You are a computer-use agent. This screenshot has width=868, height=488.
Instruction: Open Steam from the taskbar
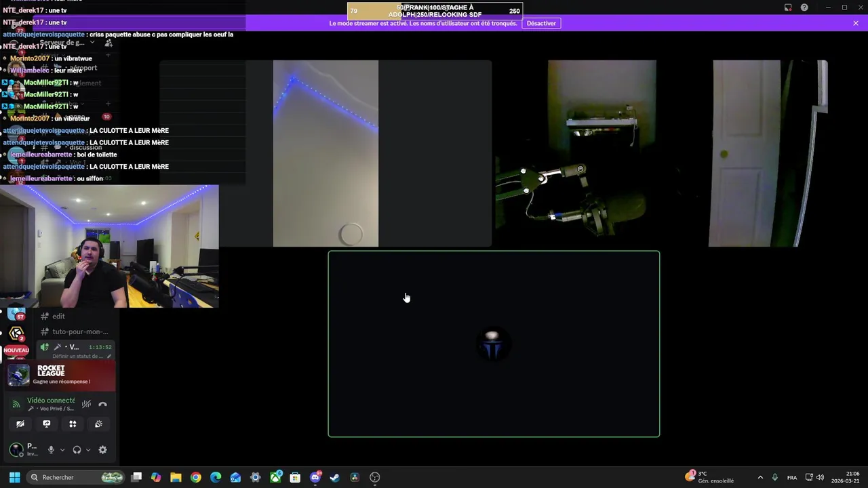tap(335, 477)
